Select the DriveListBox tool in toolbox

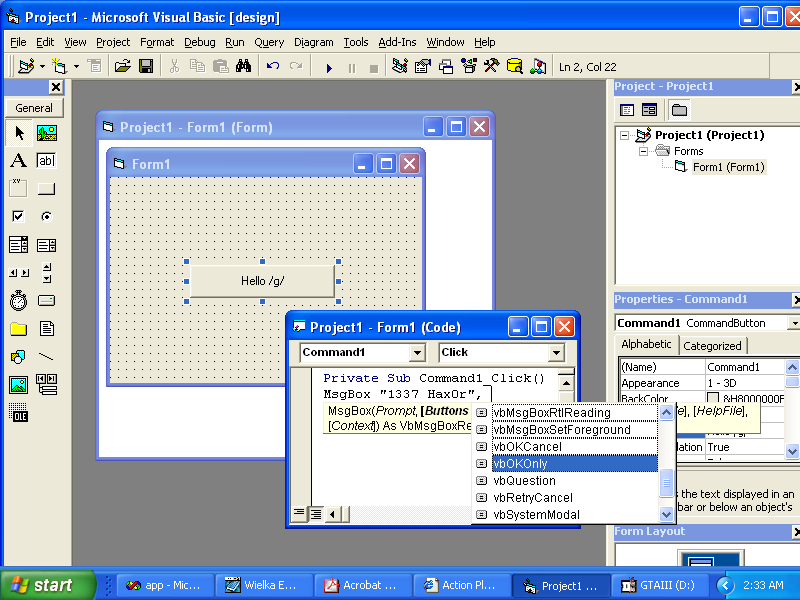[46, 301]
